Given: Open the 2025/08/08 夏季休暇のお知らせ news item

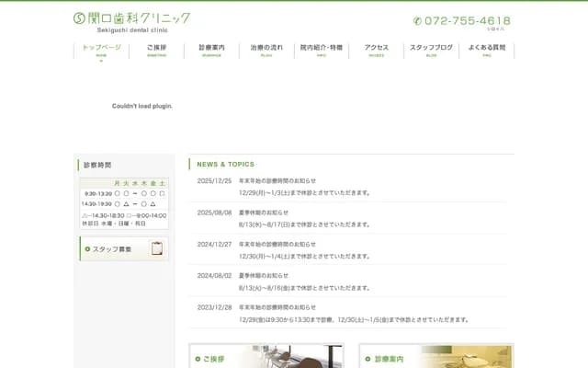Looking at the screenshot, I should 264,213.
